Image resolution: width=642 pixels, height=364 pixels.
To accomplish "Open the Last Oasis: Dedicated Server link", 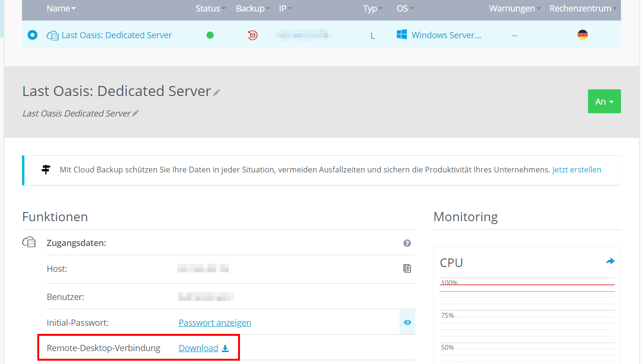I will pos(117,35).
